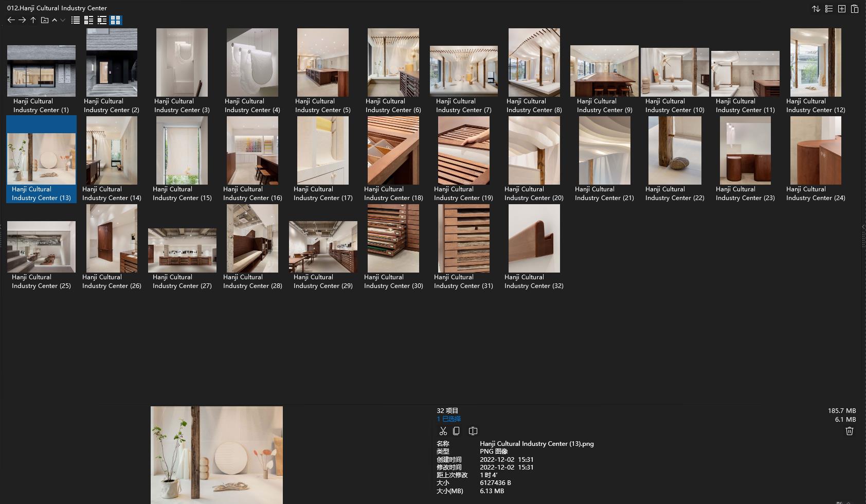Open the parent folder icon next to navigation arrows
This screenshot has height=504, width=866.
pos(44,20)
